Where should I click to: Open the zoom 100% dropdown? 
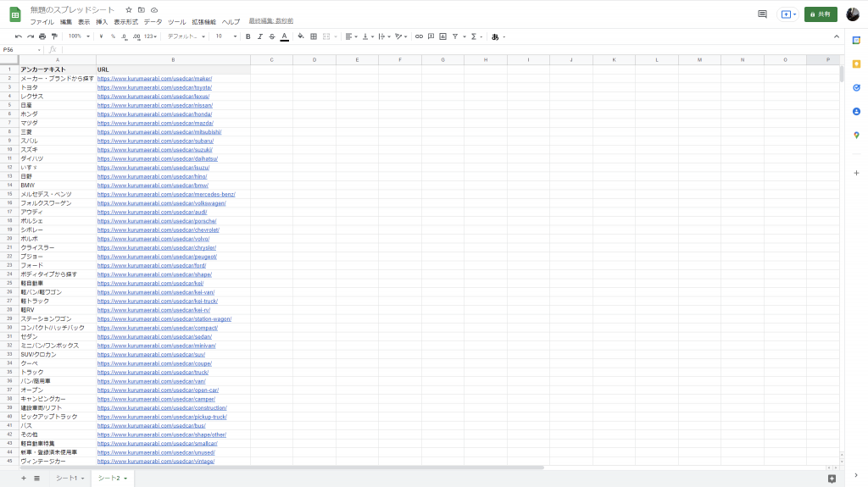(79, 36)
